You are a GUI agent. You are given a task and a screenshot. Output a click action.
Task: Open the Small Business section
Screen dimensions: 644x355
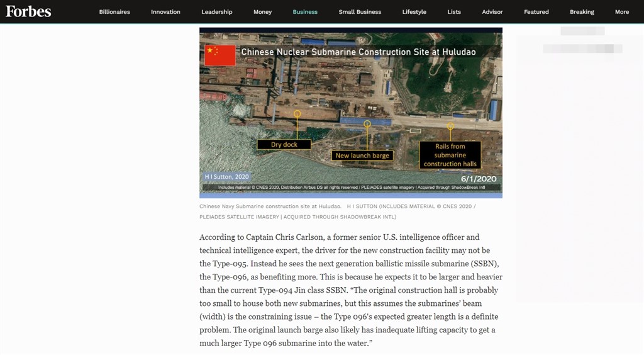[360, 12]
